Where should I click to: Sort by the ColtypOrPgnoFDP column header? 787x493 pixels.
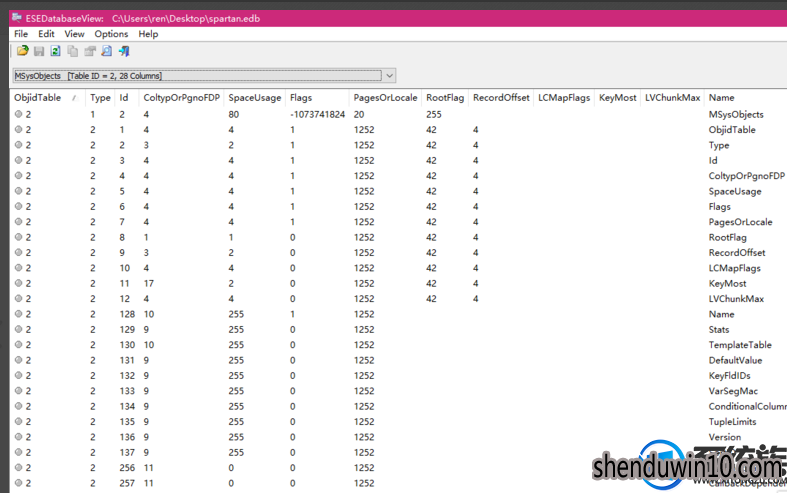pos(182,97)
